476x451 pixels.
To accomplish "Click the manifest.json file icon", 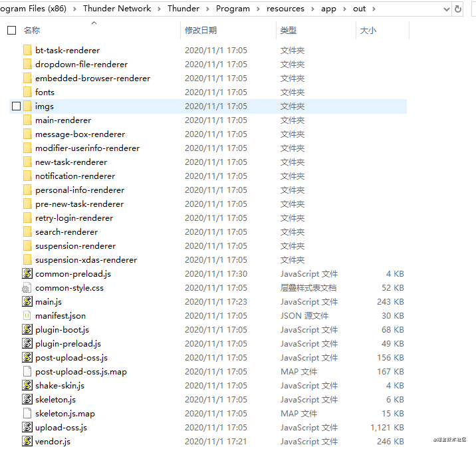I will coord(27,315).
